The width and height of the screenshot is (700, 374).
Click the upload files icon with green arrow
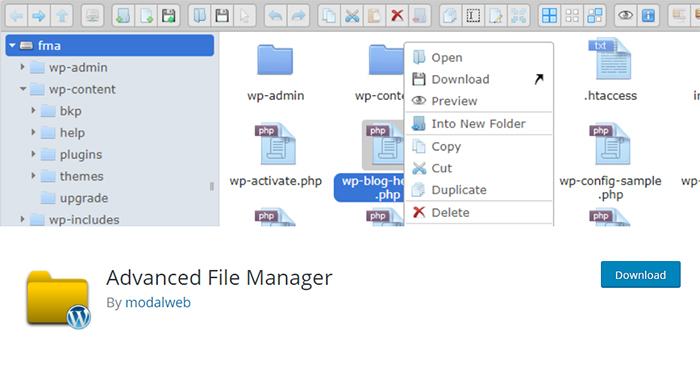(x=169, y=16)
